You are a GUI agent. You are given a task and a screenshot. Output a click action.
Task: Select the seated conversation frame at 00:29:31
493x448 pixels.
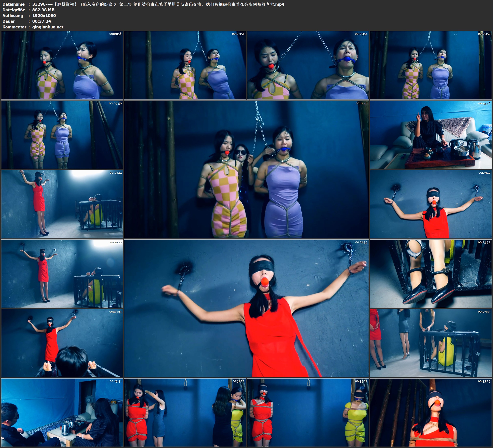tap(62, 412)
